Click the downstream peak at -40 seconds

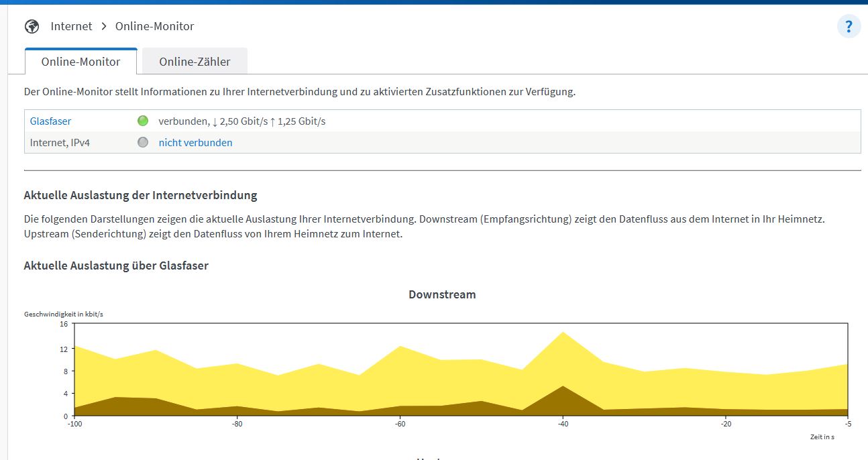pyautogui.click(x=563, y=332)
